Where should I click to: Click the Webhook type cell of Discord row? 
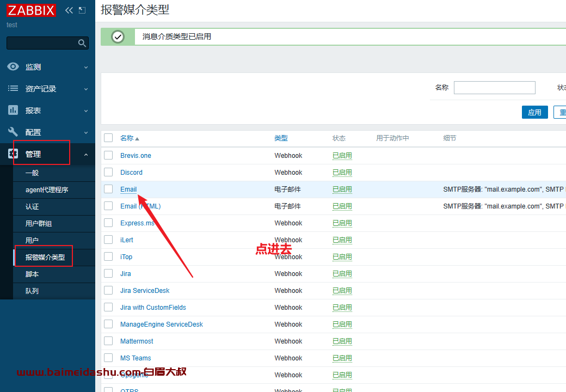[x=288, y=173]
